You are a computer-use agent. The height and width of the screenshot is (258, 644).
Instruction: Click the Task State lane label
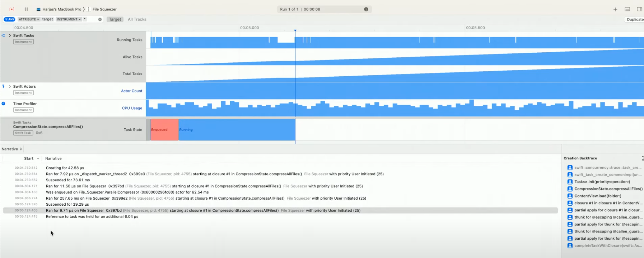pyautogui.click(x=133, y=130)
